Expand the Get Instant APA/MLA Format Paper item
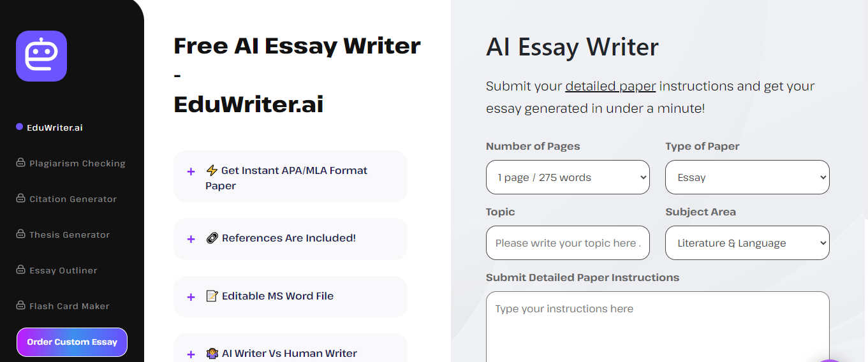 point(290,177)
